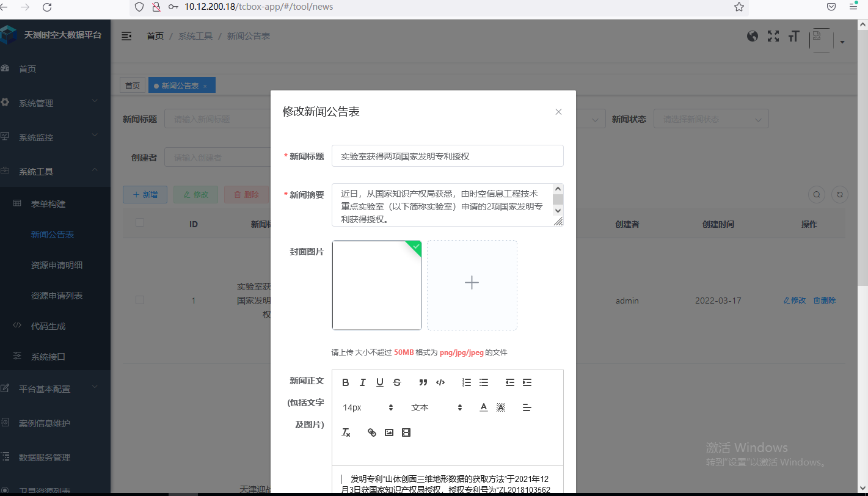
Task: Check the row checkbox beside ID 1
Action: [x=139, y=300]
